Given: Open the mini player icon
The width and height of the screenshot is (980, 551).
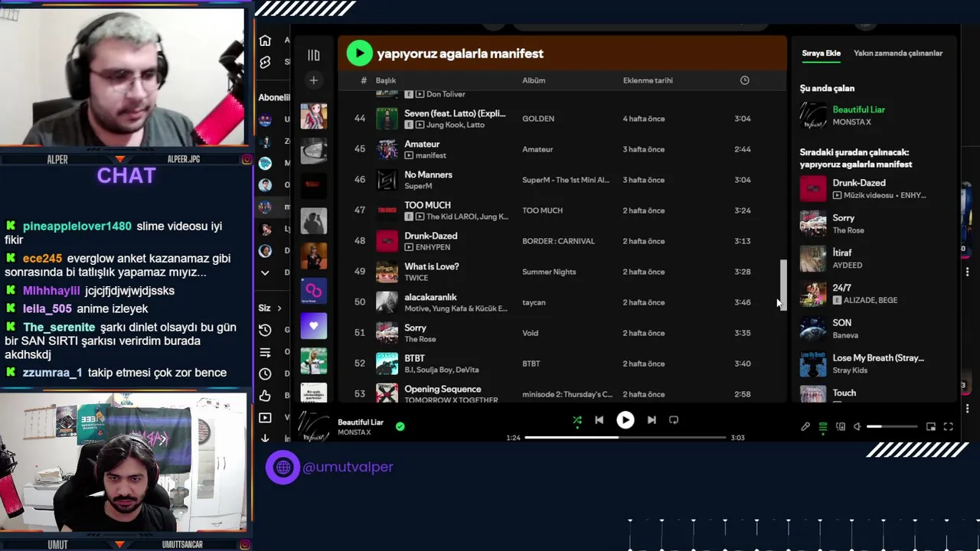Looking at the screenshot, I should tap(931, 427).
